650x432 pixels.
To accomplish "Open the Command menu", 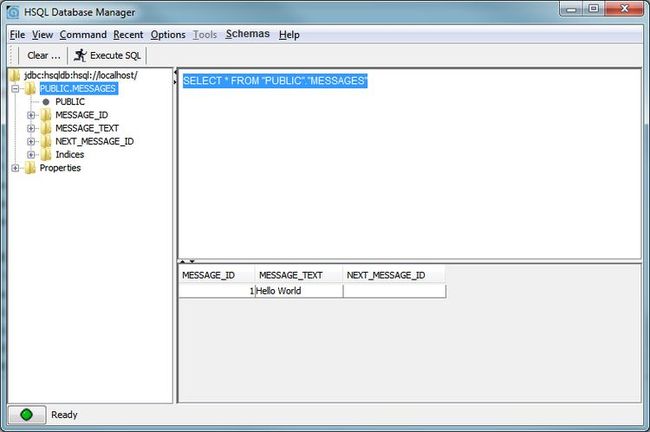I will click(83, 35).
